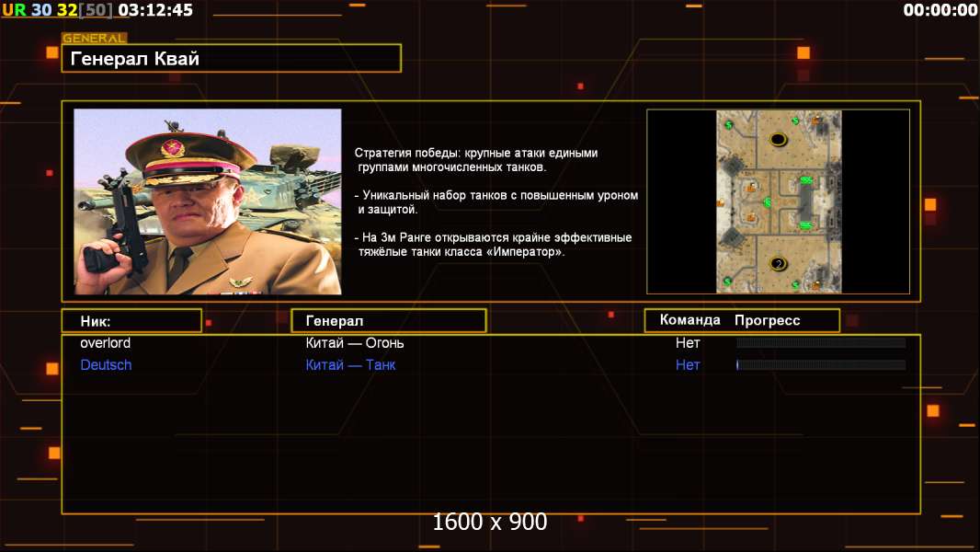
Task: Click the 00:00:00 timer in the top right
Action: [x=940, y=10]
